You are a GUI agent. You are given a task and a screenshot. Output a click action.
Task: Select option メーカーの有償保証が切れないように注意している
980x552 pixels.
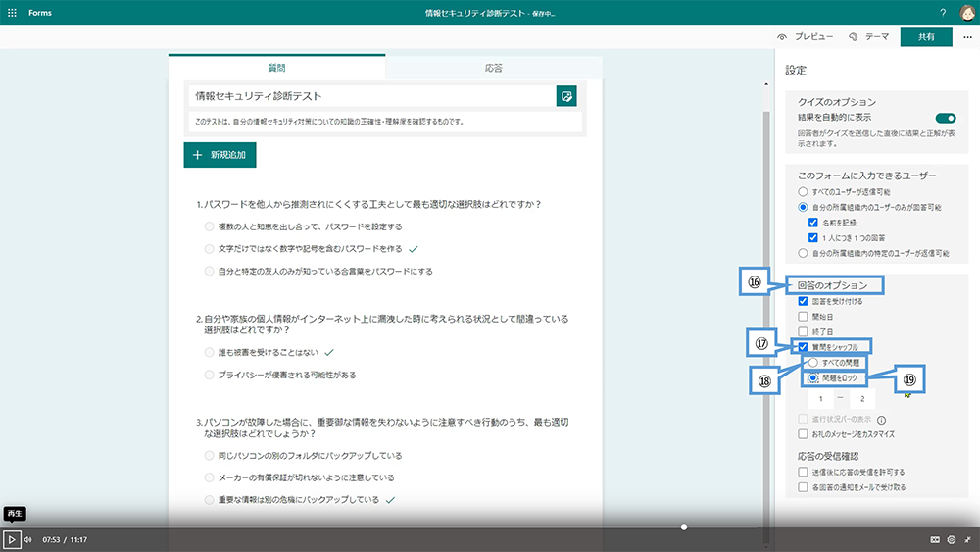210,477
